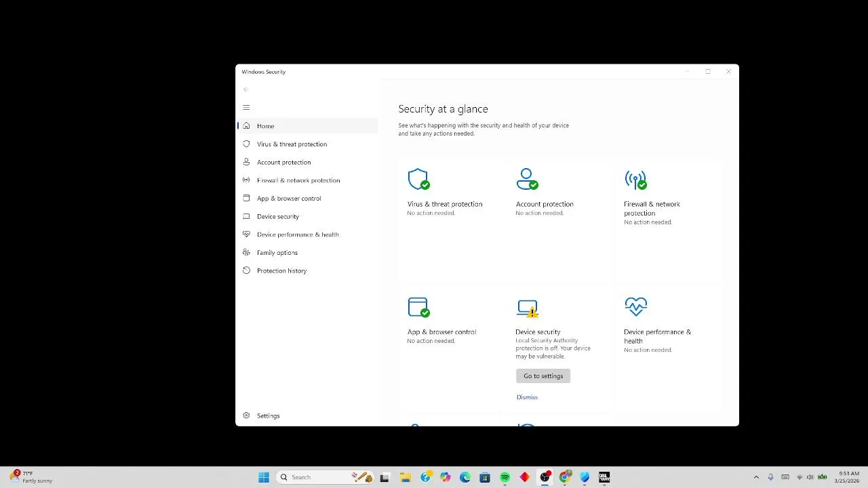Click the heart icon beside Device performance & health in sidebar
Screen dimensions: 868x488
point(246,235)
